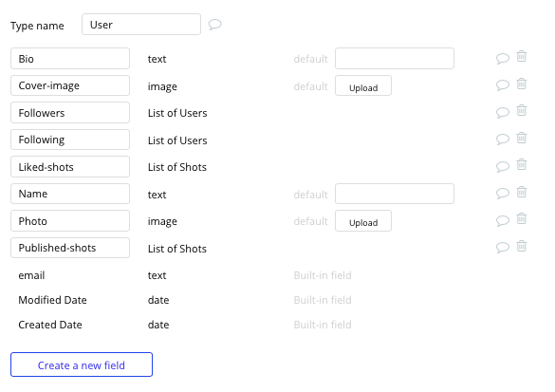Viewport: 555px width, 392px height.
Task: Open the comment icon beside Type name
Action: (214, 25)
